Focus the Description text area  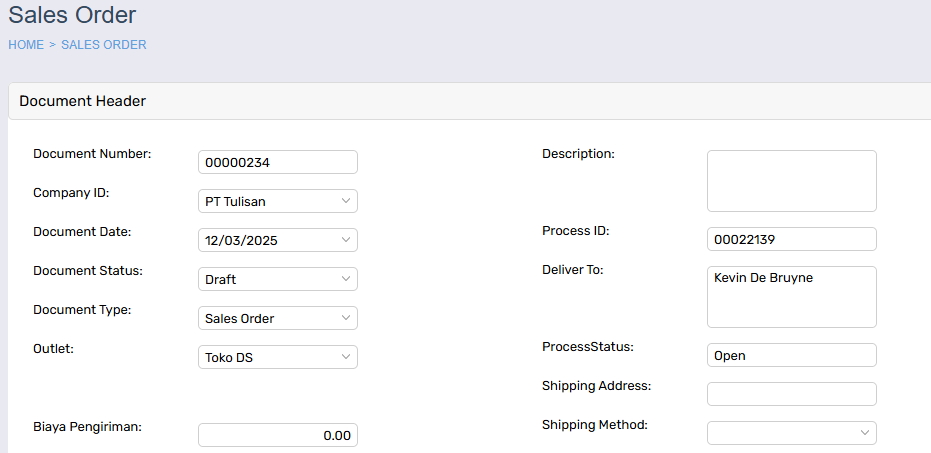791,181
